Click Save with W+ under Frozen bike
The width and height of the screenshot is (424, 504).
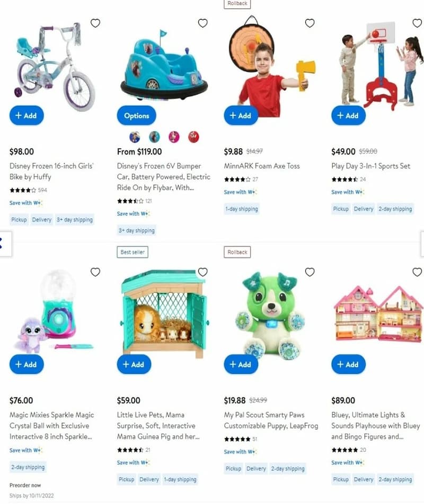coord(25,203)
